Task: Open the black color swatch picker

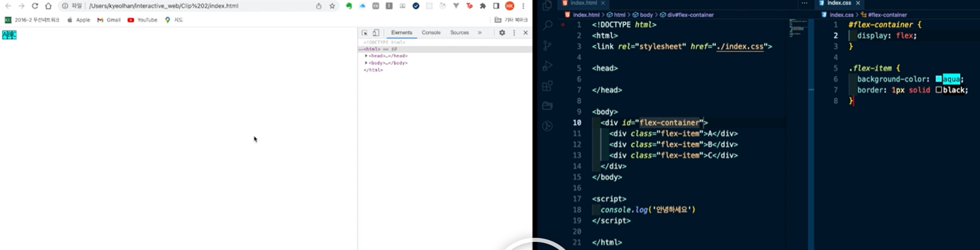Action: click(938, 90)
